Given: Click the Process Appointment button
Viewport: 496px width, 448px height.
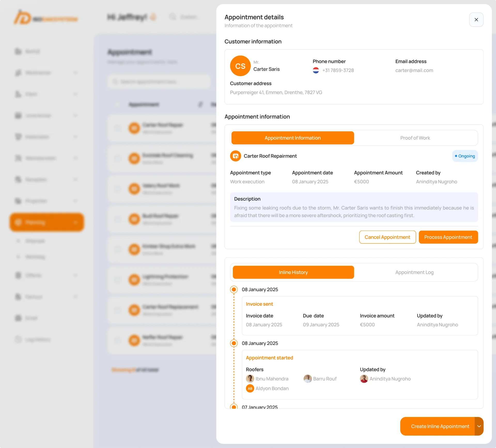Looking at the screenshot, I should point(448,237).
